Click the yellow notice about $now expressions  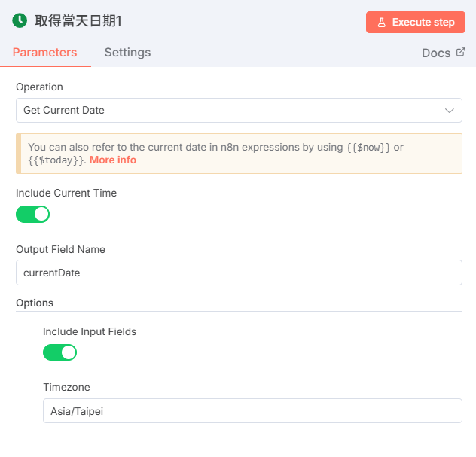tap(239, 154)
